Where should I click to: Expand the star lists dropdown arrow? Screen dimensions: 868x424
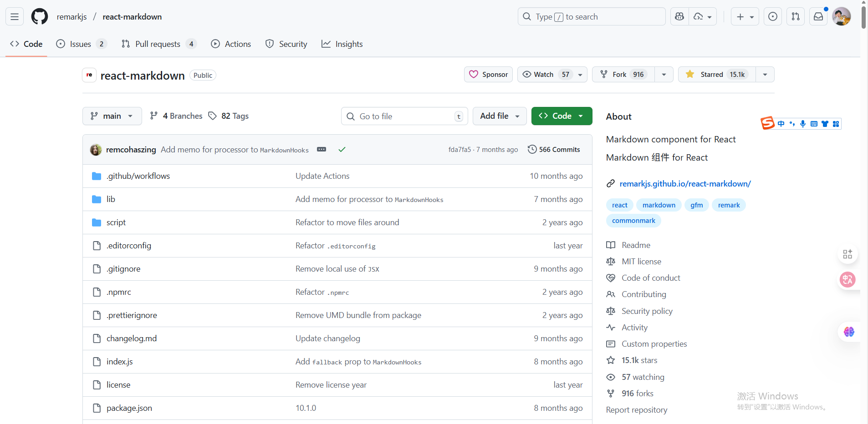click(765, 75)
